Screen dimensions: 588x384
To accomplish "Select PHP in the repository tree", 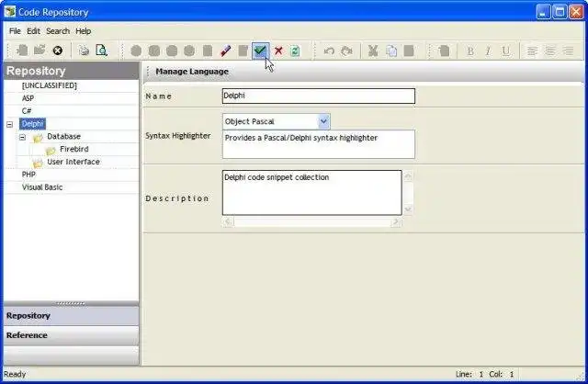I will 28,175.
